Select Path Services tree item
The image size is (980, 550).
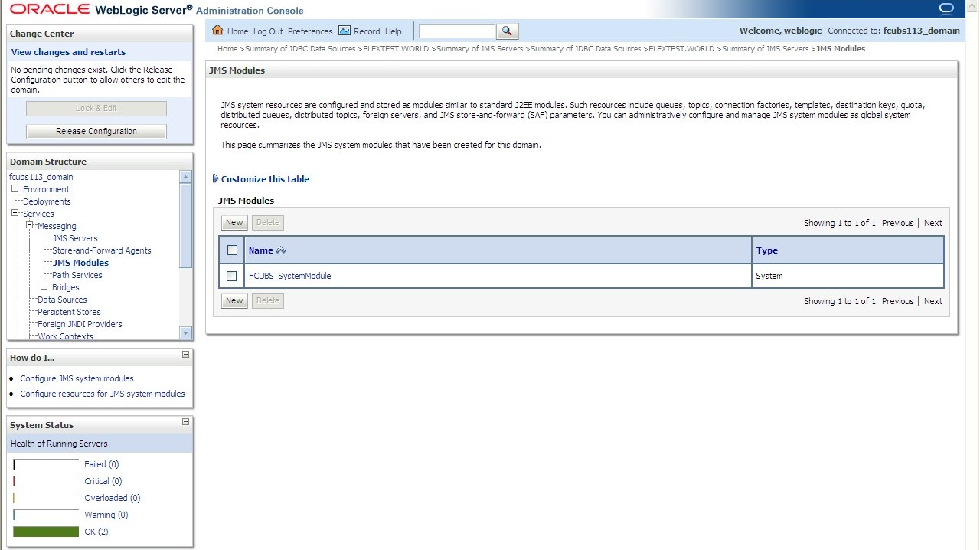tap(77, 275)
